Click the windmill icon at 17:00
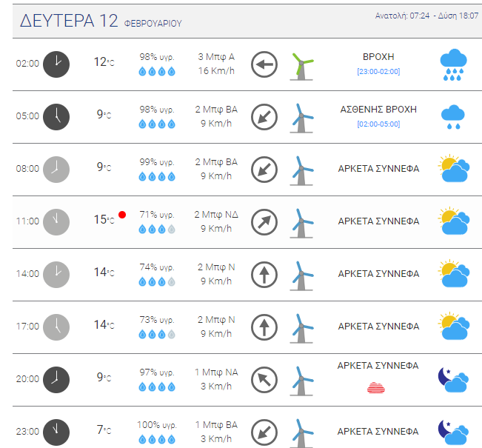 (301, 327)
